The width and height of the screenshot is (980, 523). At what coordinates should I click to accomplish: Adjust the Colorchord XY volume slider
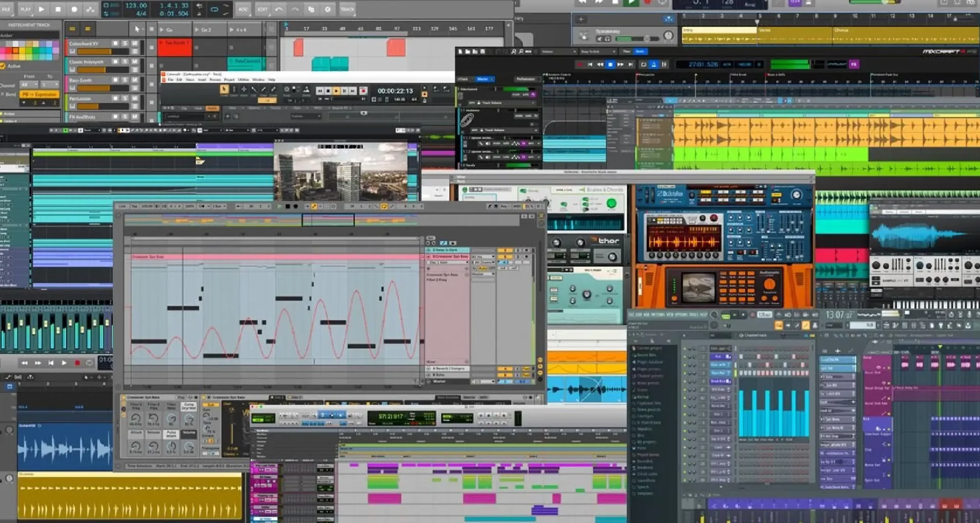pyautogui.click(x=103, y=52)
